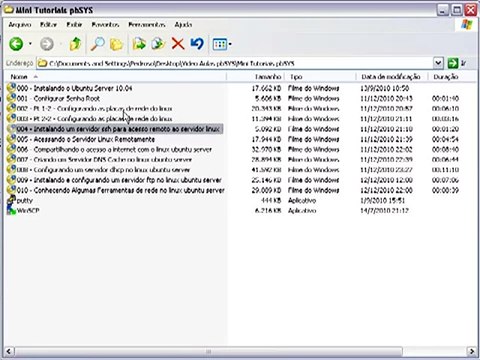Click the red Delete X icon

pyautogui.click(x=178, y=44)
